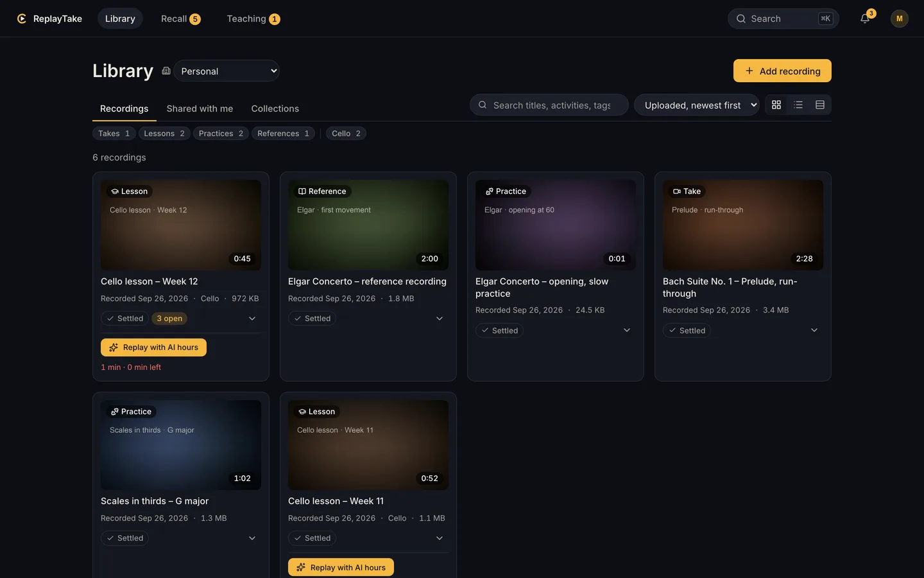Filter recordings by Takes chip
Image resolution: width=924 pixels, height=578 pixels.
click(x=114, y=134)
